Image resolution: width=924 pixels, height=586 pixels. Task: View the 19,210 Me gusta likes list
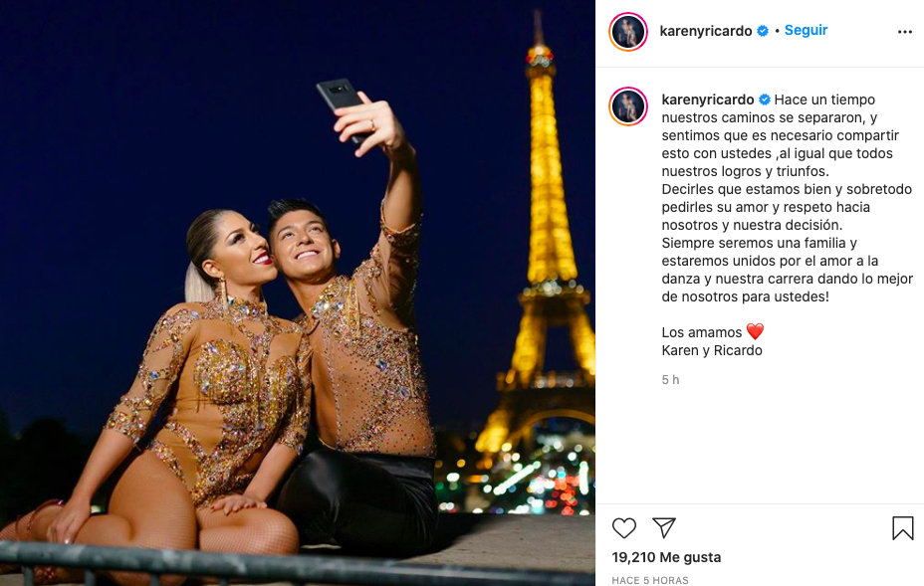(666, 557)
